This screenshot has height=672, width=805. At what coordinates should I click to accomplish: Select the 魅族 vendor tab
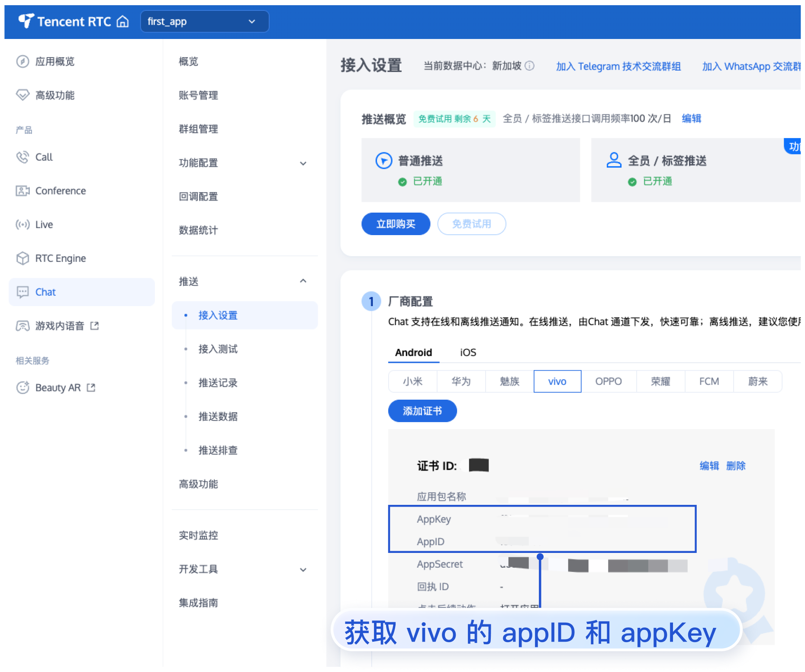click(x=510, y=381)
